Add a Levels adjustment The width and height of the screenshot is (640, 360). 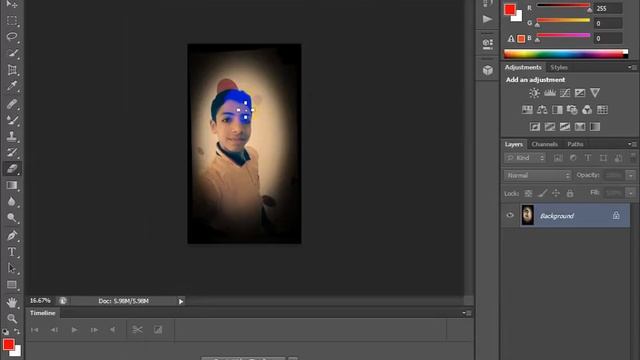549,93
